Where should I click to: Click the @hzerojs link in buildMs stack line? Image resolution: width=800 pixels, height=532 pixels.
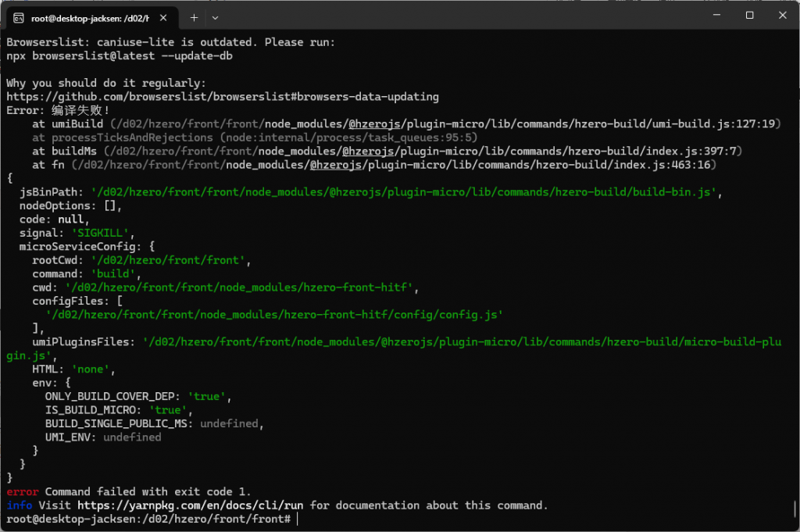point(368,152)
